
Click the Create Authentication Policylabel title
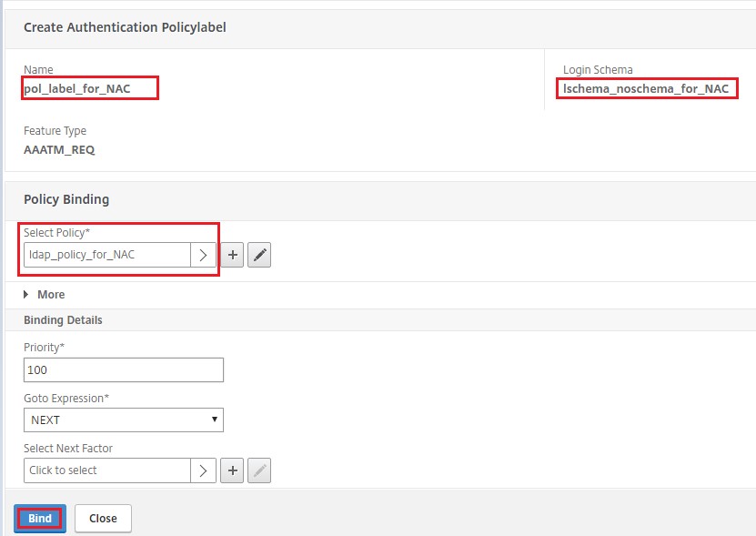pyautogui.click(x=125, y=27)
